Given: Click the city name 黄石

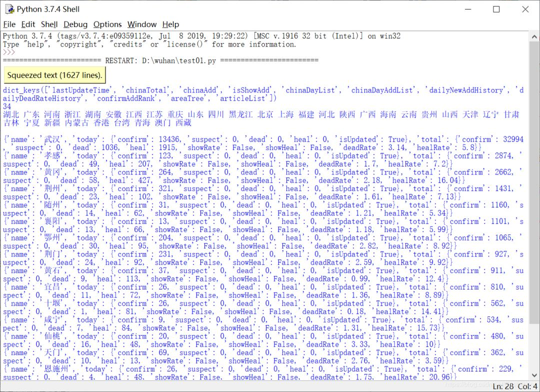Looking at the screenshot, I should pos(52,270).
